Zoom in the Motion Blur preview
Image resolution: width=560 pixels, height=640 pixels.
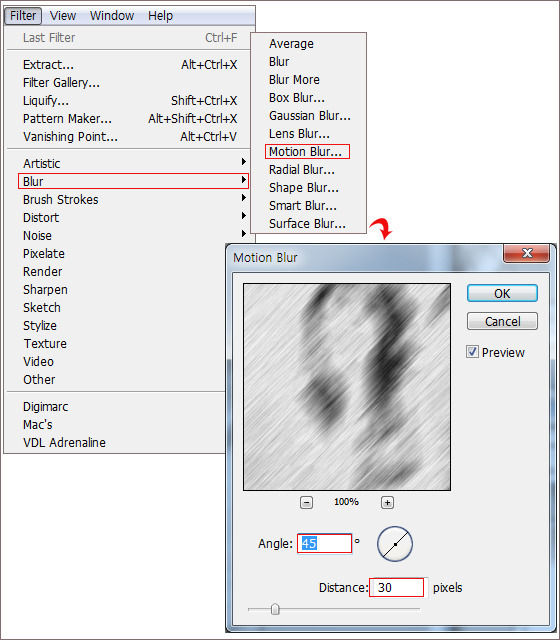[387, 502]
